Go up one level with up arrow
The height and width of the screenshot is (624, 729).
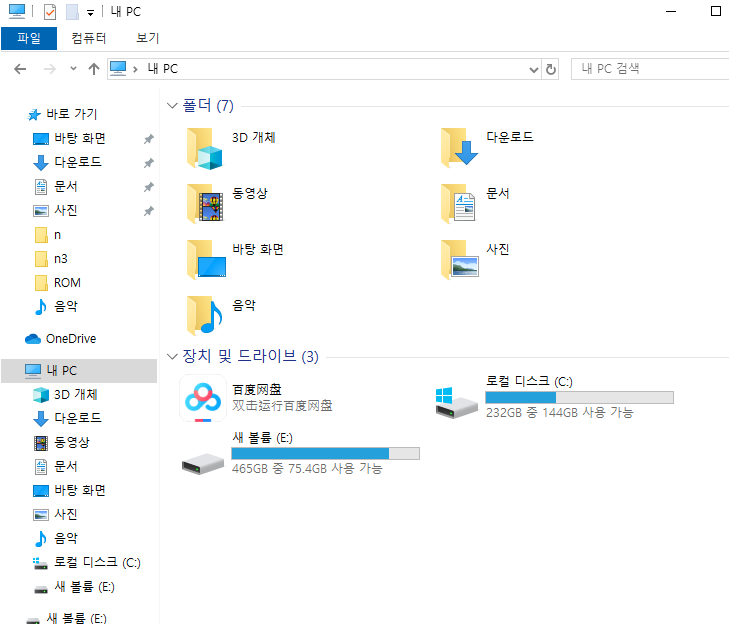point(94,69)
